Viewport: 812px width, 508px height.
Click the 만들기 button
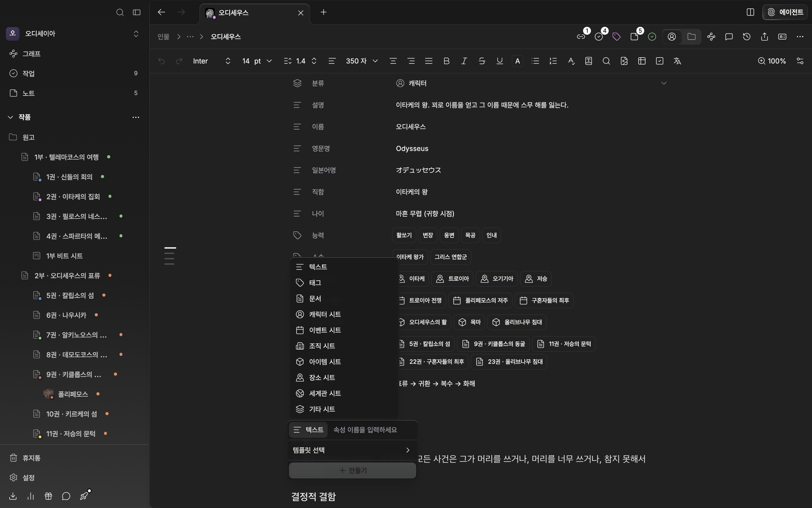(352, 470)
